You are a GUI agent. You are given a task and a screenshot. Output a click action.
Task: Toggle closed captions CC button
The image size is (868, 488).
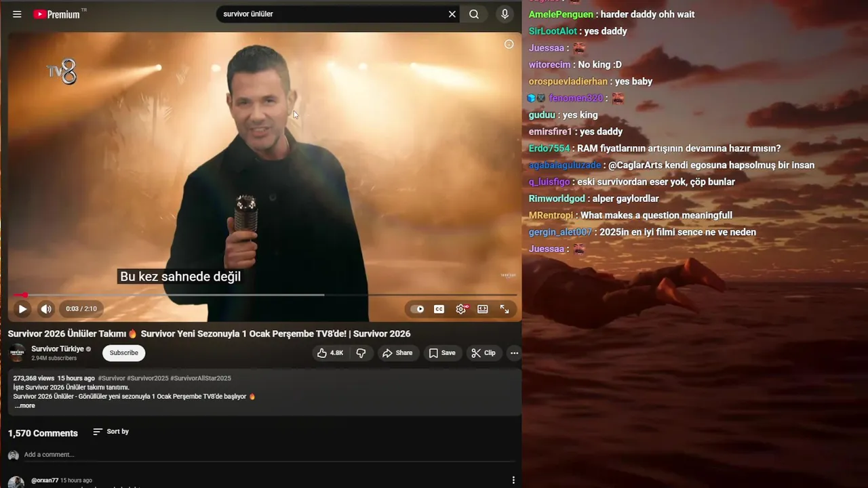[439, 309]
